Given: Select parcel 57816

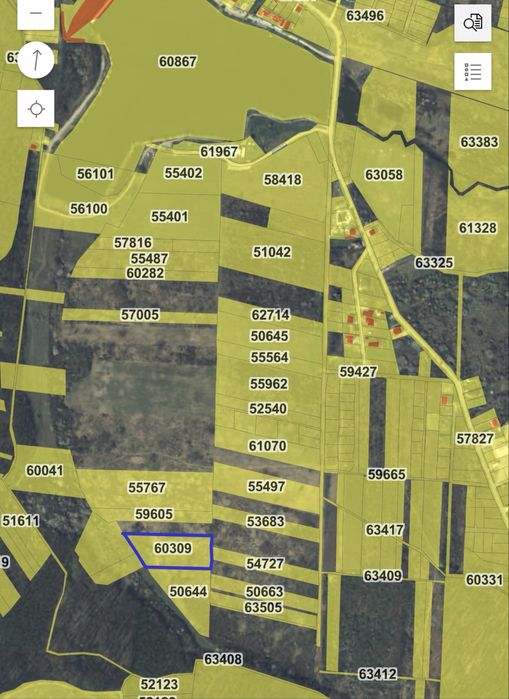Looking at the screenshot, I should pos(133,243).
